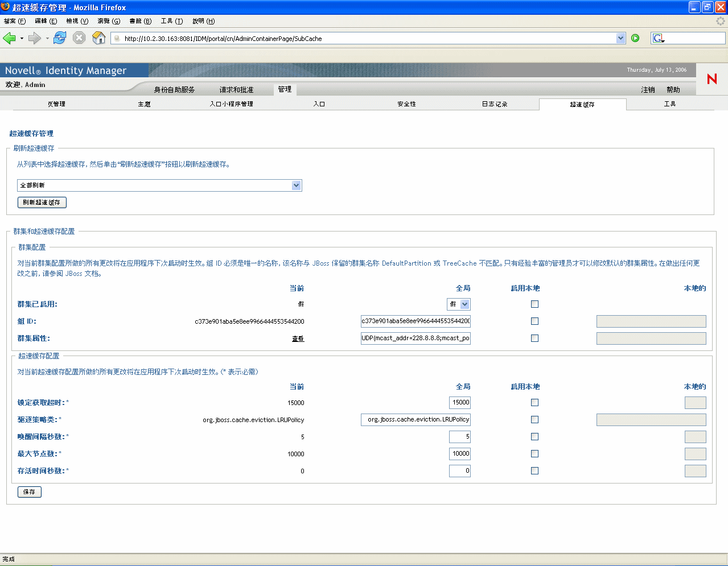Open the 工具 sub-tab of the portal
Viewport: 728px width, 566px height.
click(x=670, y=104)
